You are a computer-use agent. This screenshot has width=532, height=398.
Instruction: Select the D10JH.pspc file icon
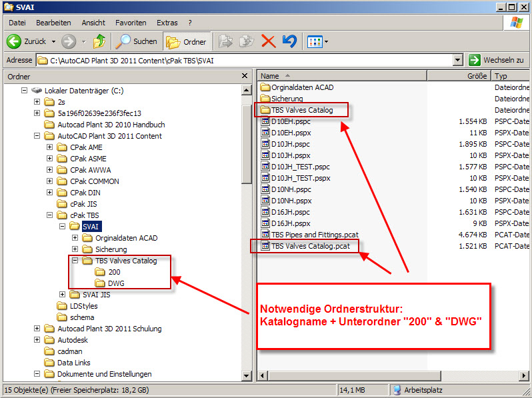(265, 144)
